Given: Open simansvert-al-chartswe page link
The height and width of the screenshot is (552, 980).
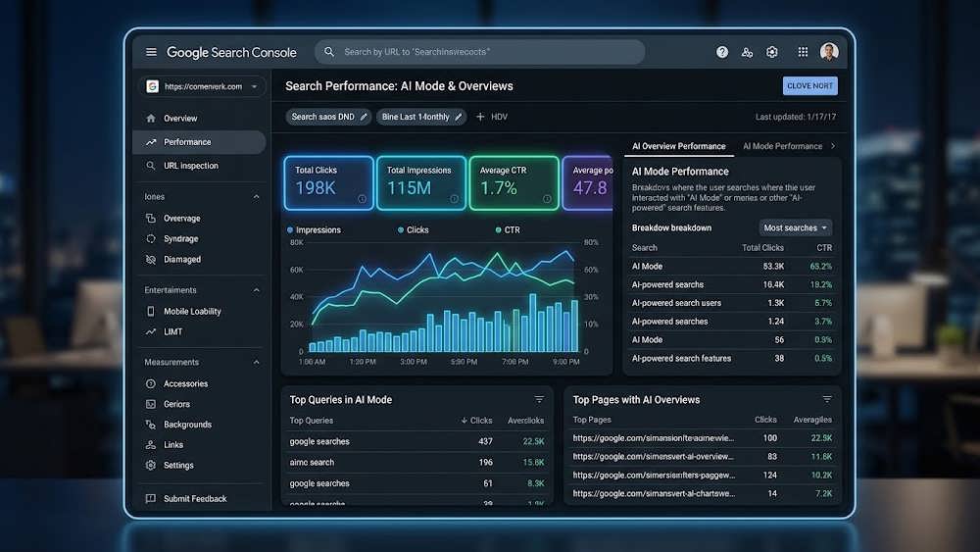Looking at the screenshot, I should [654, 493].
